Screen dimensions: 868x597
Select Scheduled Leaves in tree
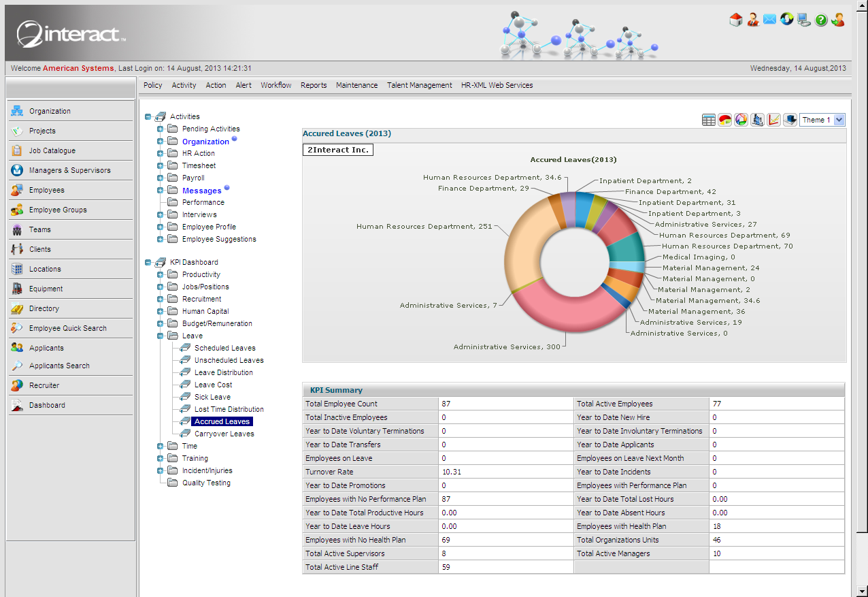(225, 348)
